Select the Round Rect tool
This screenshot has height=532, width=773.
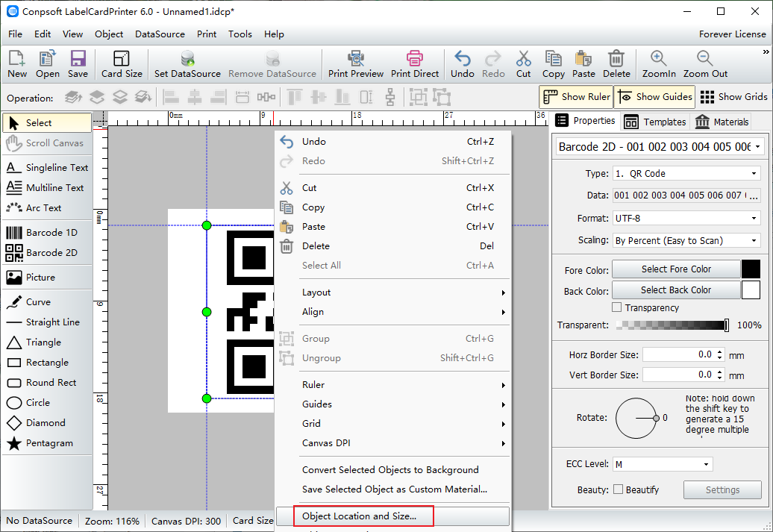coord(47,383)
